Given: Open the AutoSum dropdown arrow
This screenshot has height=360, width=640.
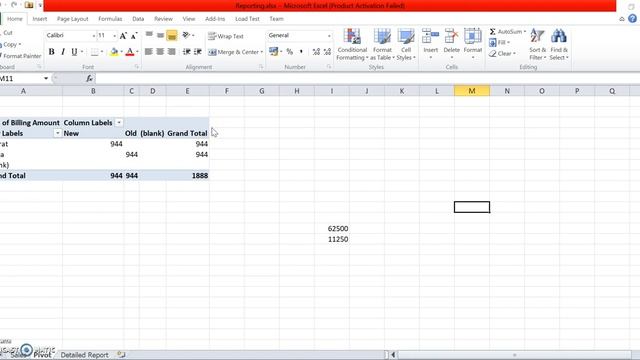Looking at the screenshot, I should [524, 31].
